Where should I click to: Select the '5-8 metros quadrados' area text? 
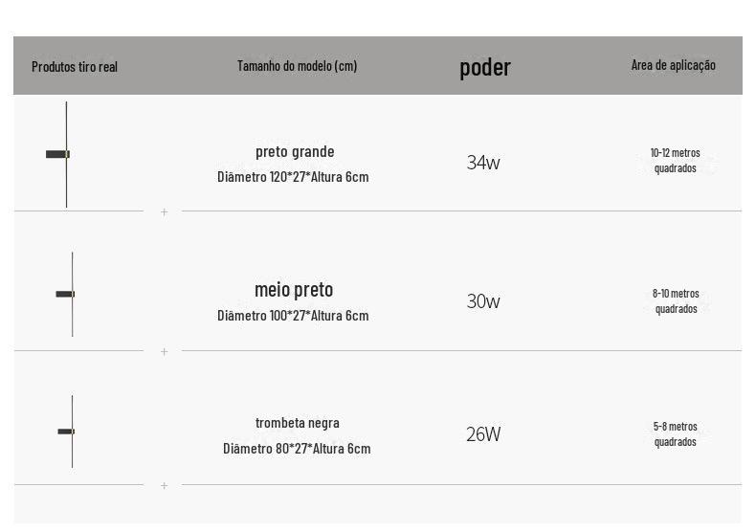pos(675,434)
